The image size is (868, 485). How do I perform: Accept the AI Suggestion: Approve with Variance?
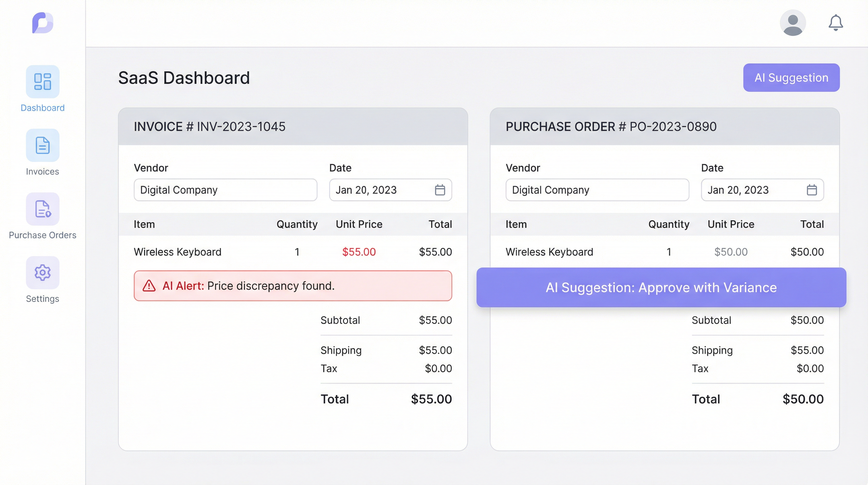(661, 287)
